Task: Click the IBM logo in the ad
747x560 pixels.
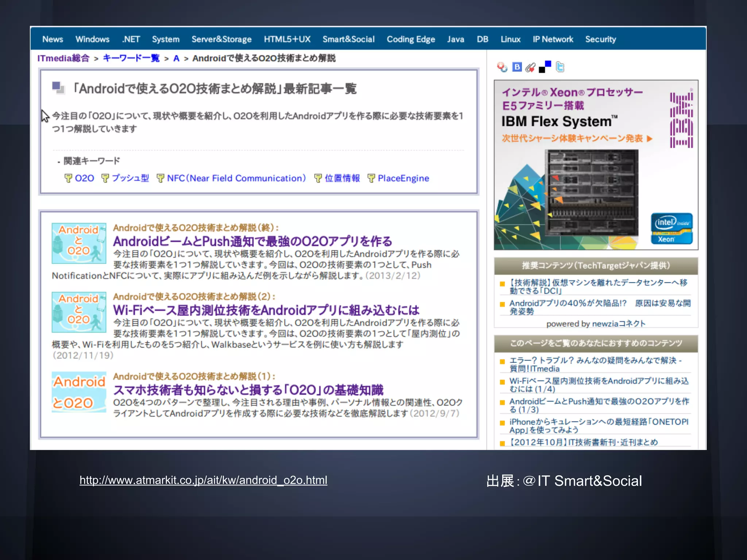Action: pos(681,120)
